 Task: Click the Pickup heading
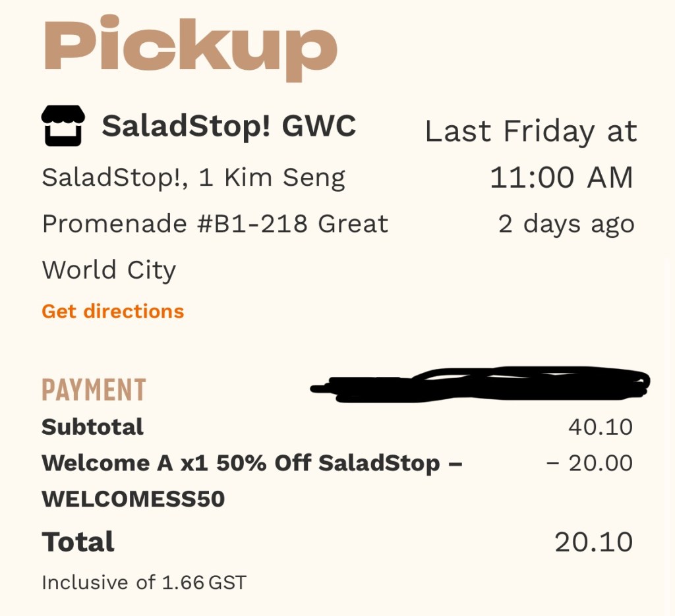(191, 47)
